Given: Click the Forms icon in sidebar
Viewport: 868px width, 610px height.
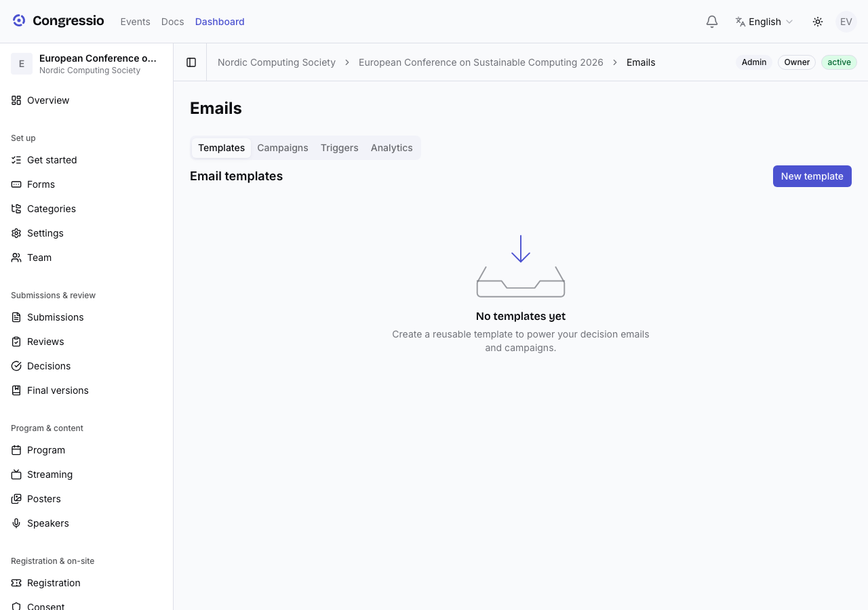Looking at the screenshot, I should tap(16, 184).
